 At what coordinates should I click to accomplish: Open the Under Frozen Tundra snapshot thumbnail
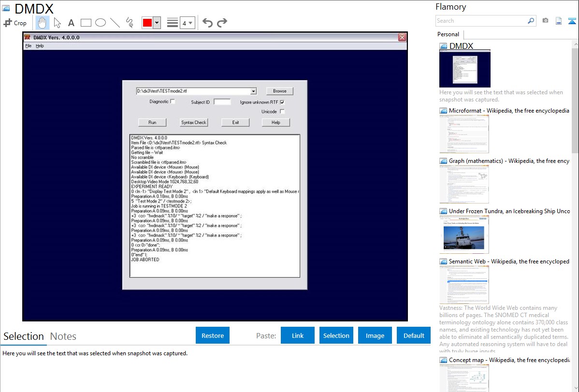point(464,234)
